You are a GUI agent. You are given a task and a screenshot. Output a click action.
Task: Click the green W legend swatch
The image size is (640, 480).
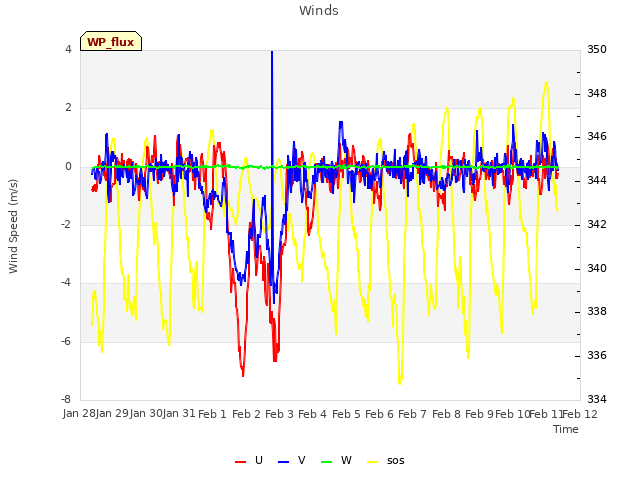click(x=327, y=462)
